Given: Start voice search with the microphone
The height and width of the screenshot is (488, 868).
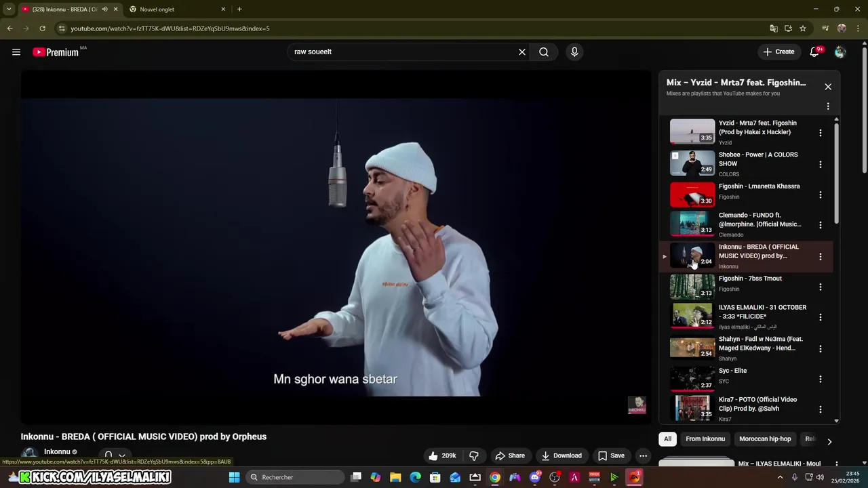Looking at the screenshot, I should coord(574,52).
